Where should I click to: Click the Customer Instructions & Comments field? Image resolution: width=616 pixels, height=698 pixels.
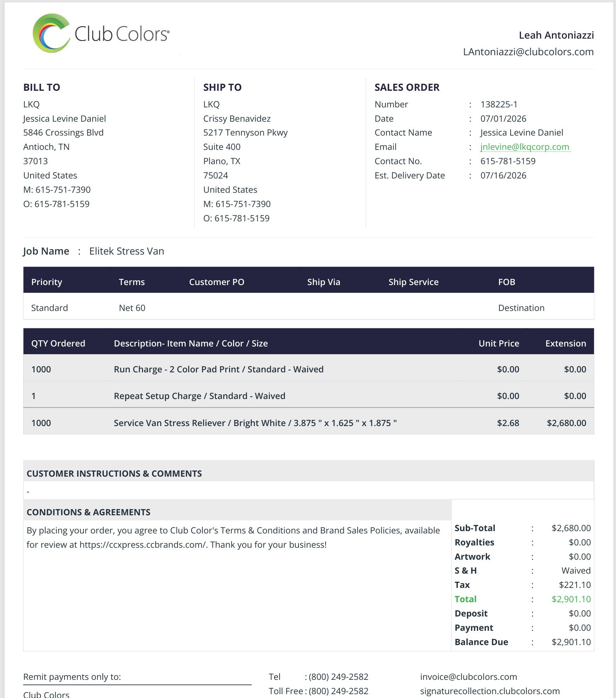coord(309,491)
